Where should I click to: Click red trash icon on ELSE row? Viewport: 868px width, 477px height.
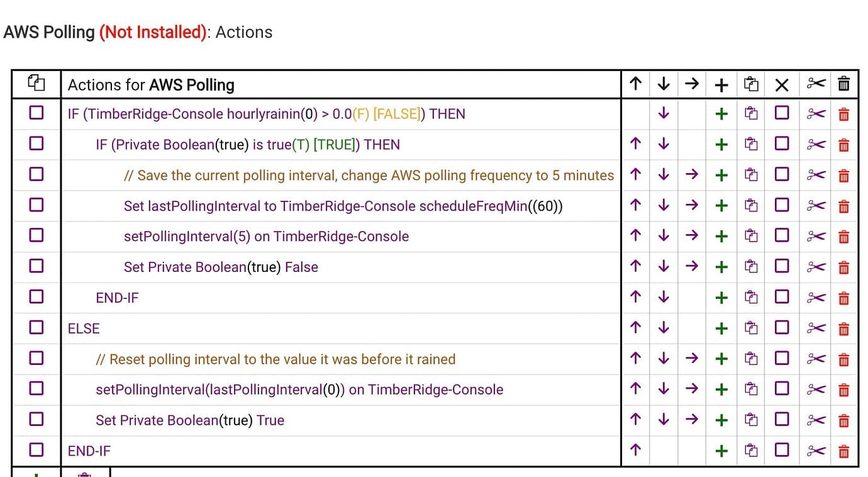click(844, 328)
